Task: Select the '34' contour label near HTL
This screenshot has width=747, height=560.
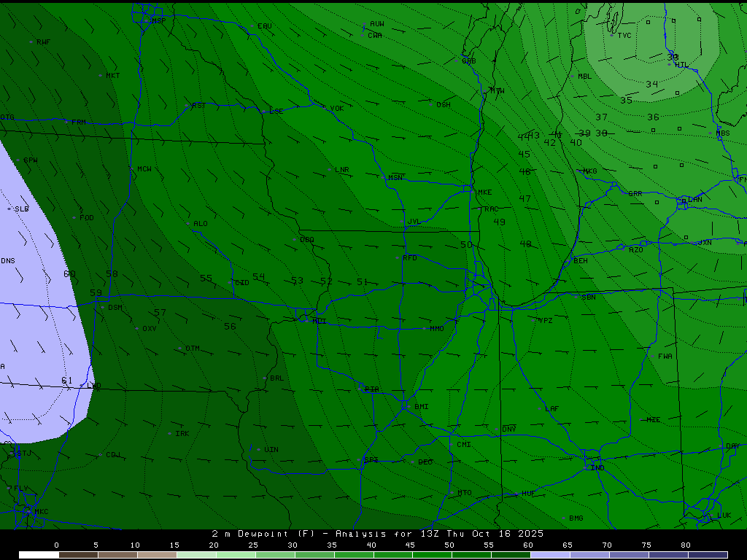Action: click(651, 84)
